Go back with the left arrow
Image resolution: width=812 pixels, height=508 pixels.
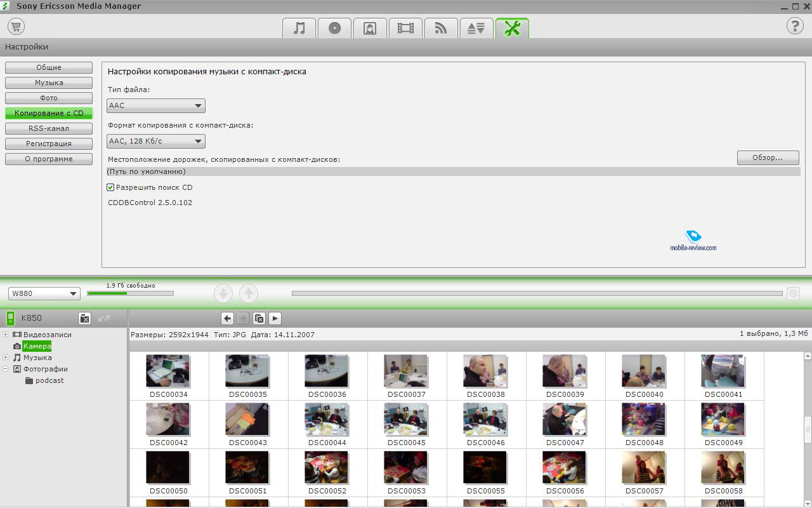click(227, 319)
